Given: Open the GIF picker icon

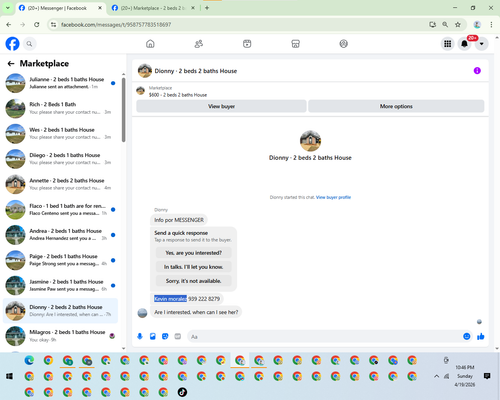Looking at the screenshot, I should point(178,336).
